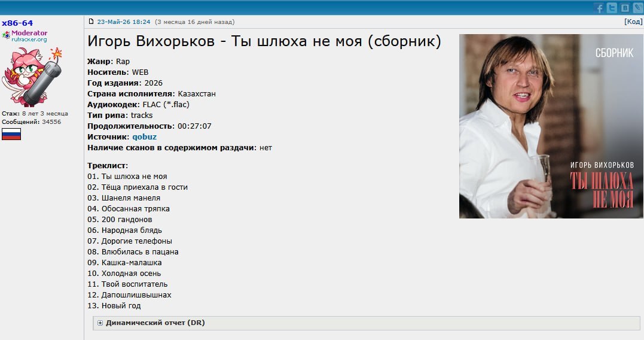Share via the VK icon
This screenshot has width=644, height=340.
625,8
